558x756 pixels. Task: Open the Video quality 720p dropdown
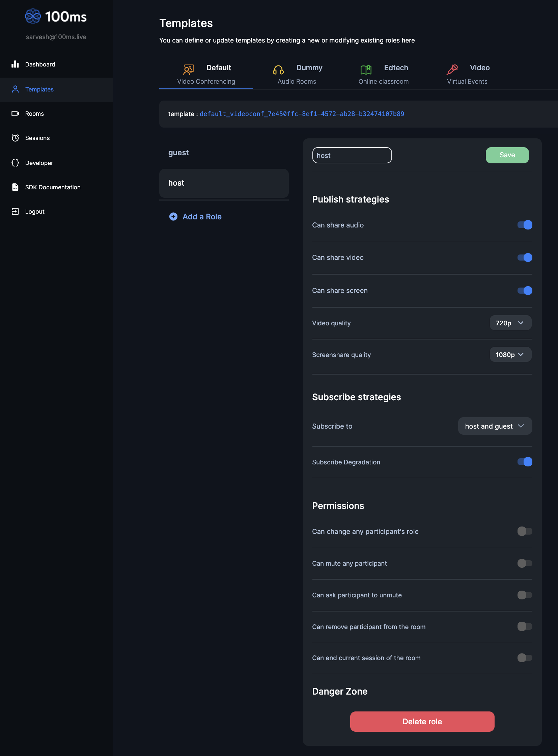[x=510, y=323]
